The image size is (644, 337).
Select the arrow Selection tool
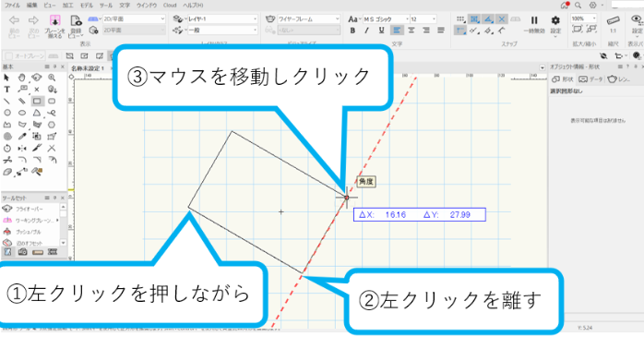[x=7, y=78]
